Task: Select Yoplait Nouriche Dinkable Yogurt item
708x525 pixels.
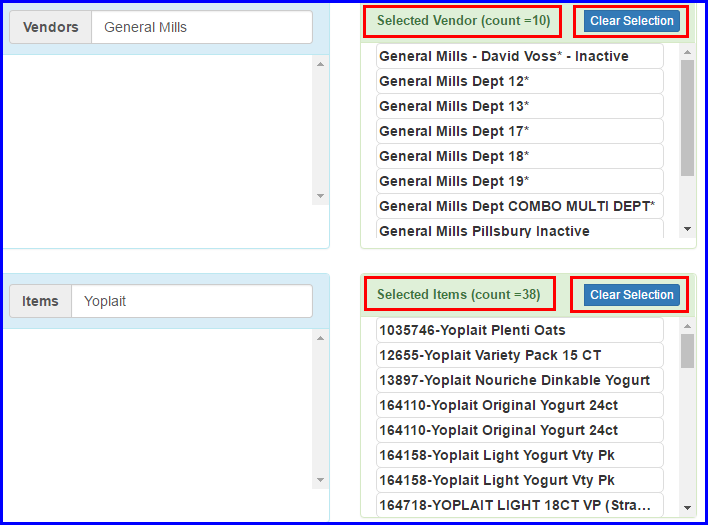Action: [519, 380]
